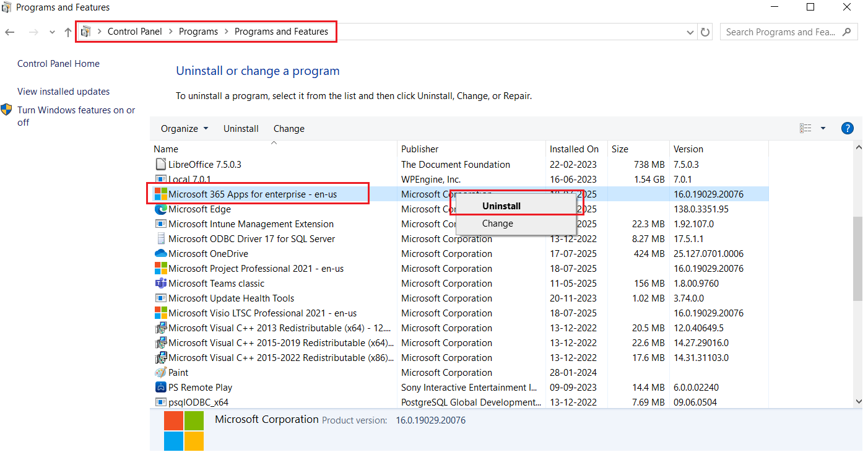
Task: Click the Microsoft Teams classic icon
Action: coord(160,284)
